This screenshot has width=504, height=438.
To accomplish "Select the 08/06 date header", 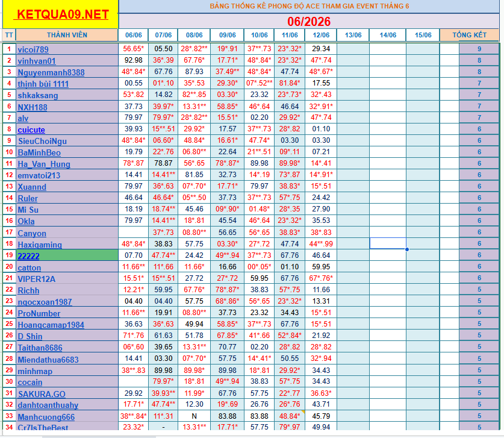I will (194, 35).
